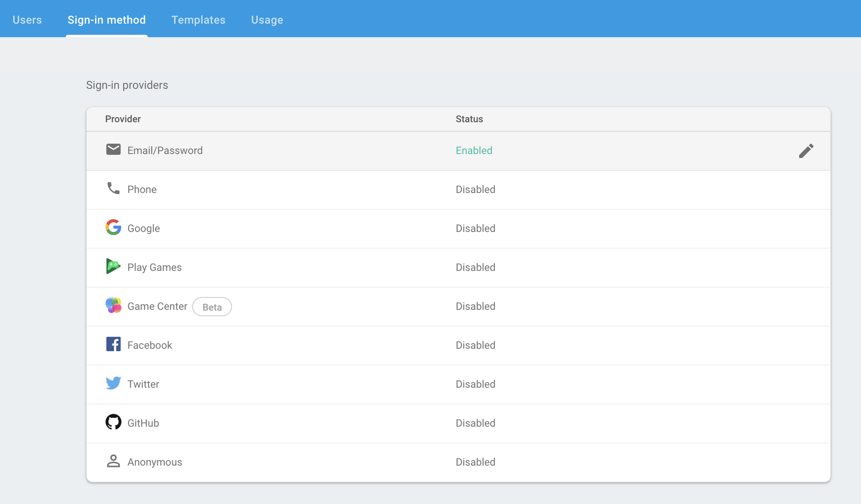Click the Game Center bubbles icon
This screenshot has width=861, height=504.
tap(113, 305)
